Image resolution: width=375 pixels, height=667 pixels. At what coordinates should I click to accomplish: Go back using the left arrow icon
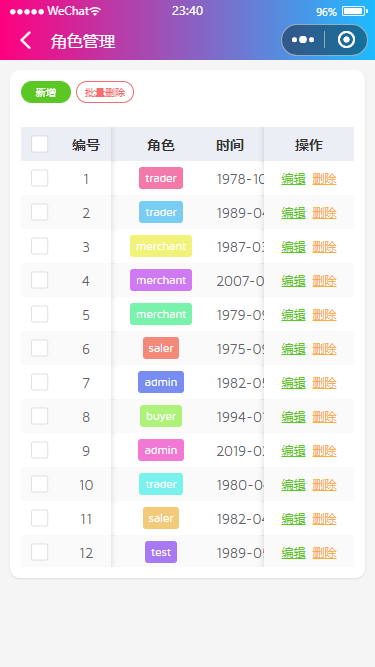[x=26, y=41]
